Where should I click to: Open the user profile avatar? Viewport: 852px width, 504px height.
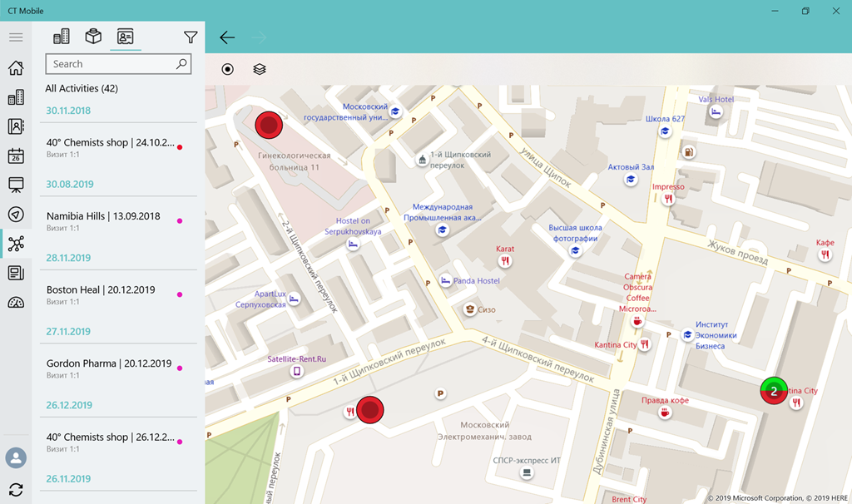[x=16, y=457]
